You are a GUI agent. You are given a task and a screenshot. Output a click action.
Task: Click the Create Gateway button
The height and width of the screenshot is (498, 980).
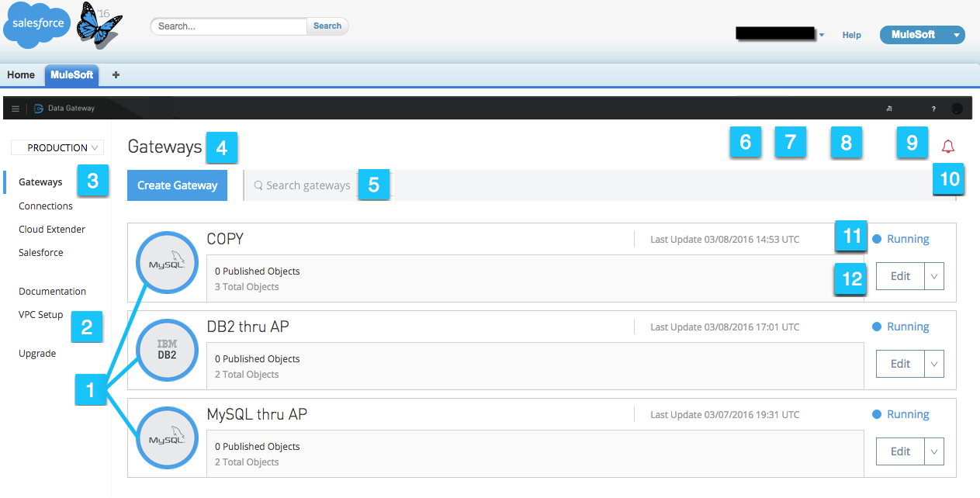click(177, 185)
